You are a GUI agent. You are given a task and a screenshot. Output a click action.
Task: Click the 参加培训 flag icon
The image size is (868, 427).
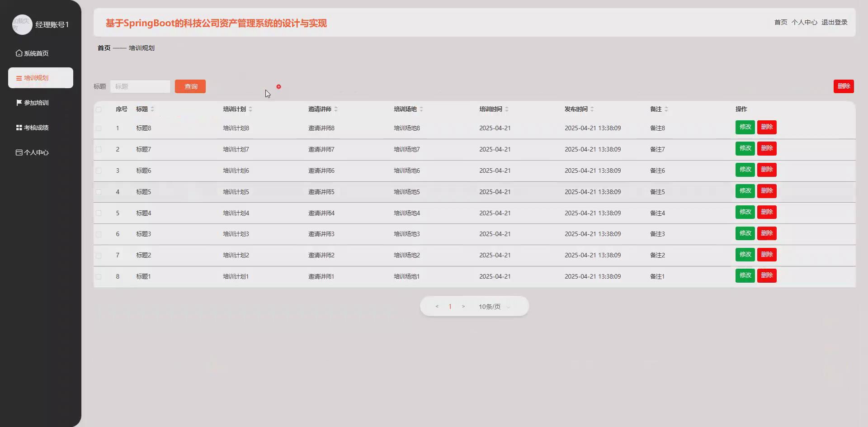coord(19,103)
